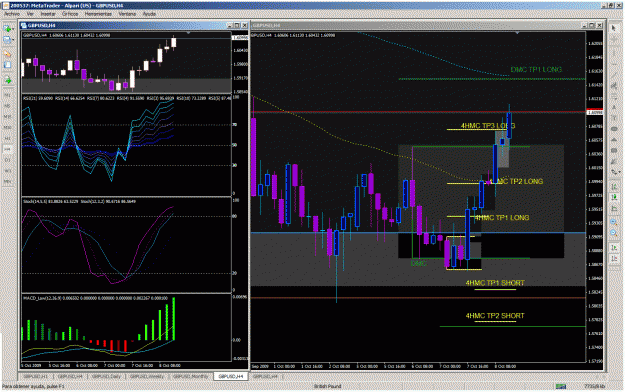
Task: Expand the Profiles dropdown arrow
Action: pyautogui.click(x=13, y=40)
